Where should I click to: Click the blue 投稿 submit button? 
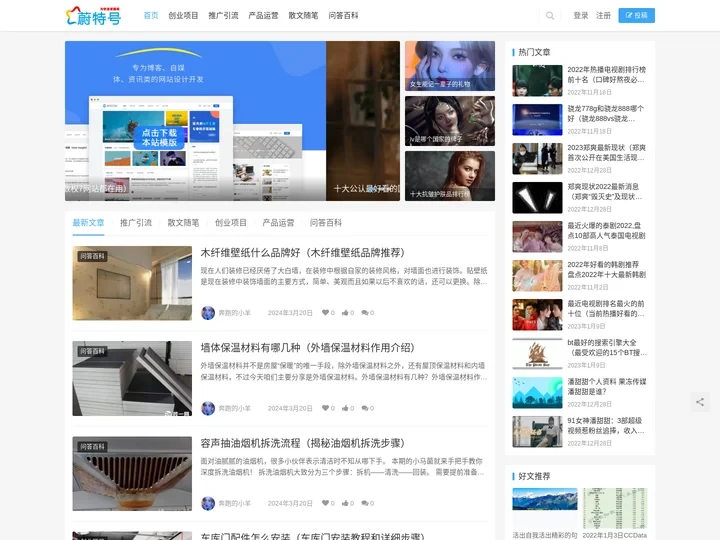[x=636, y=16]
